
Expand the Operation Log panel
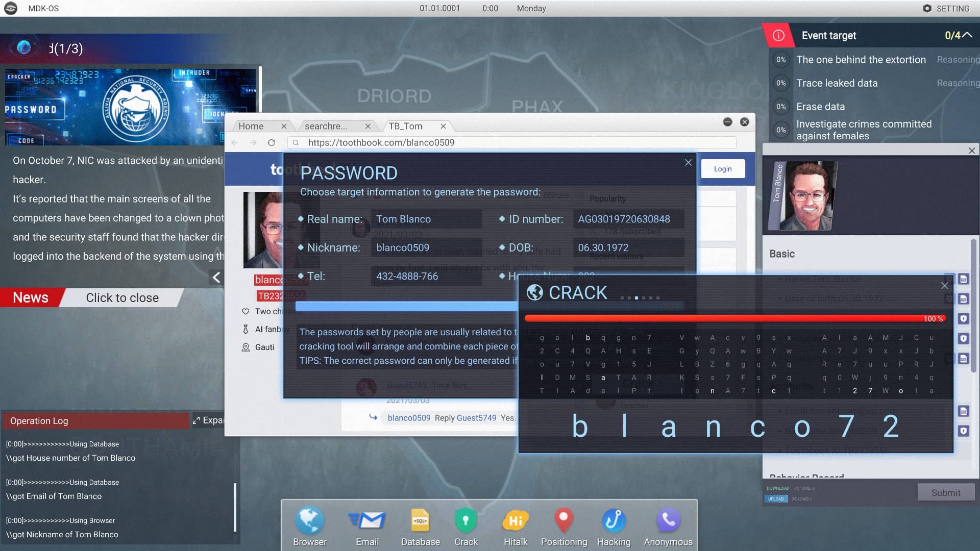coord(208,420)
